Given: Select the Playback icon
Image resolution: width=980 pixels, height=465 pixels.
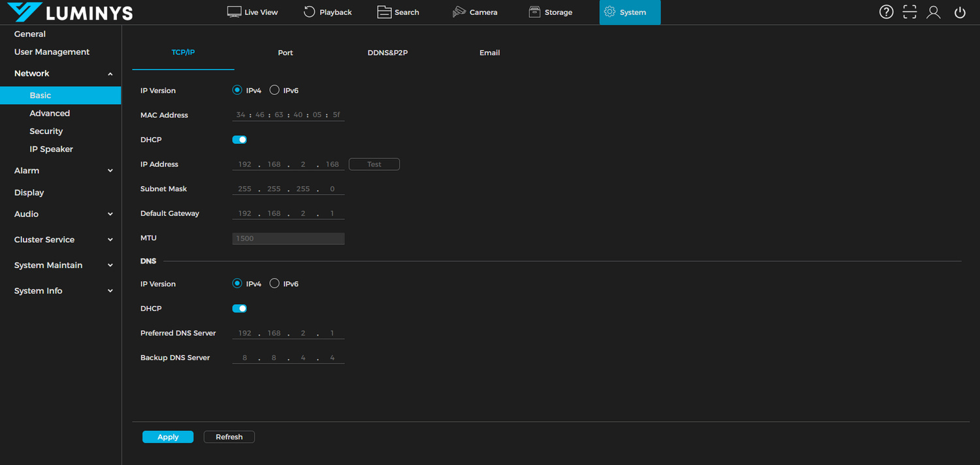Looking at the screenshot, I should [327, 12].
